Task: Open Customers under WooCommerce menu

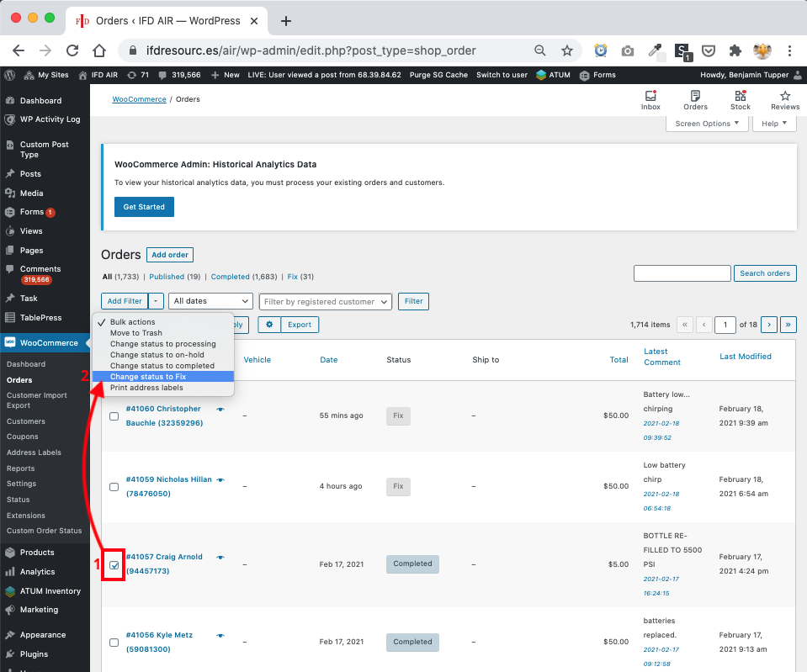Action: tap(26, 421)
